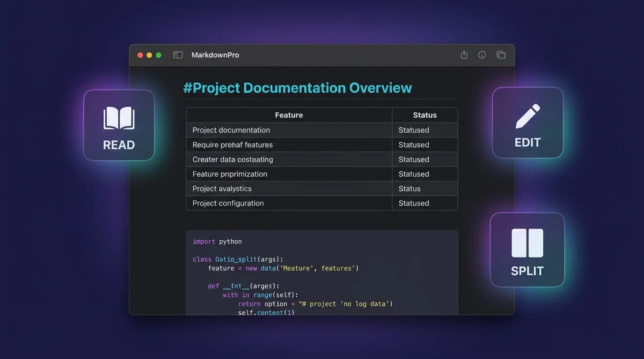Click the 'Statused' cell beside Feature priprimization
The width and height of the screenshot is (644, 359).
tap(414, 174)
